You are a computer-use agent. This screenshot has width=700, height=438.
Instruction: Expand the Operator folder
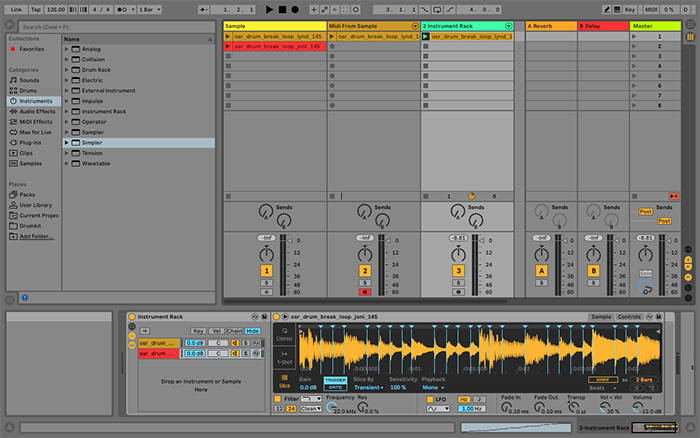(67, 122)
